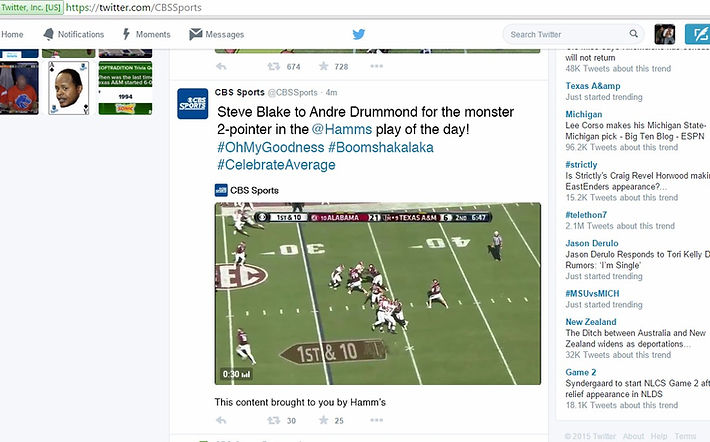This screenshot has width=710, height=442.
Task: Open #MSUvsMICH trend
Action: (x=592, y=293)
